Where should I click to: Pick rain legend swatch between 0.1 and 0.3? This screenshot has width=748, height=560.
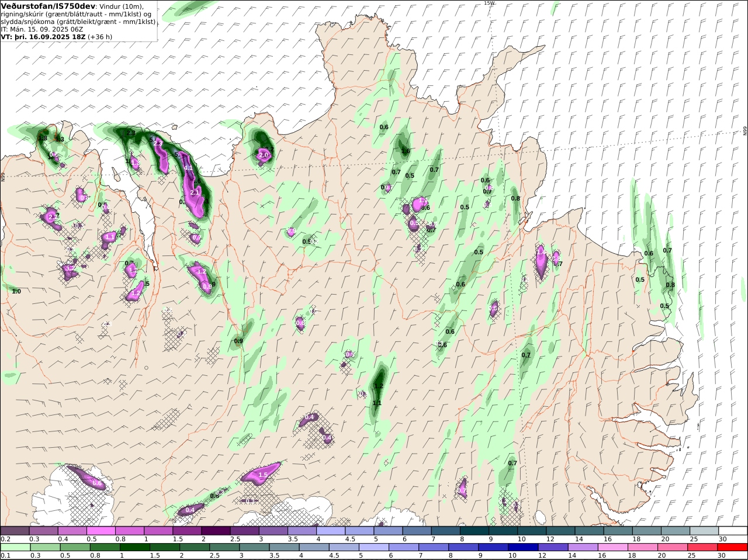coord(15,547)
